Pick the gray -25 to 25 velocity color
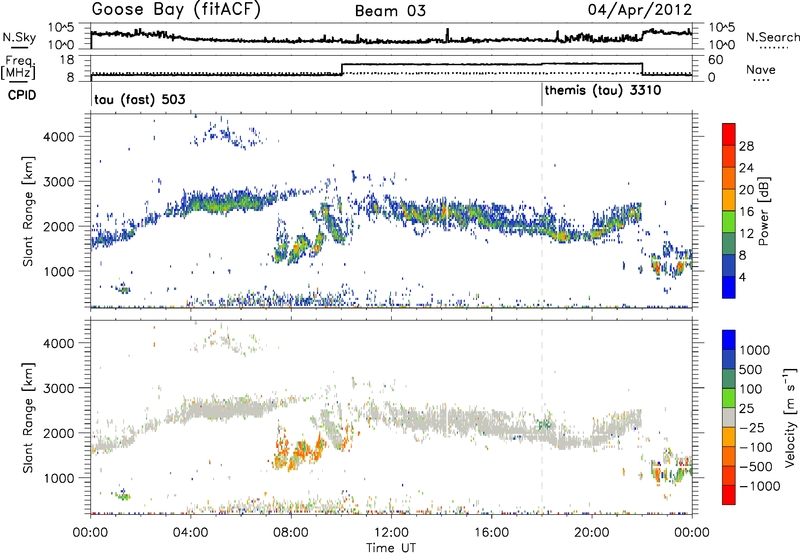 pyautogui.click(x=729, y=418)
